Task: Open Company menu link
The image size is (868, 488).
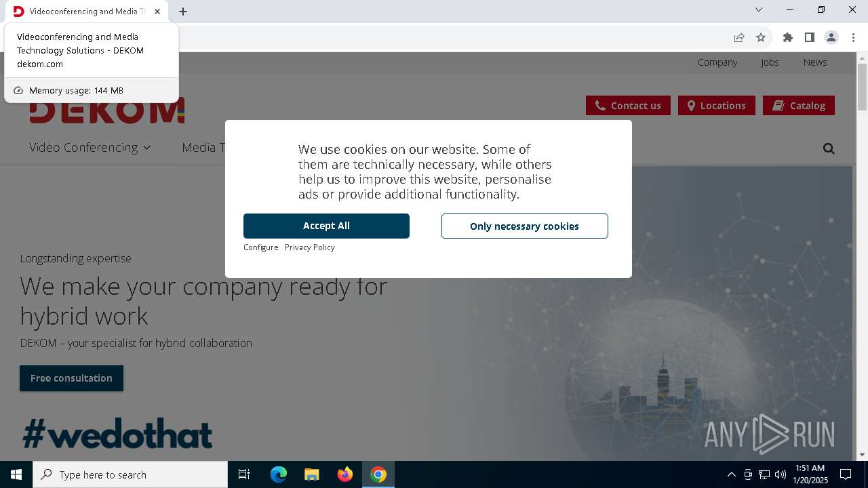Action: pos(717,62)
